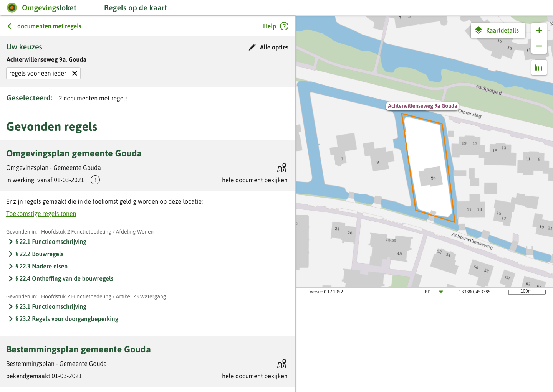
Task: Open the RD coordinate system dropdown
Action: click(441, 292)
